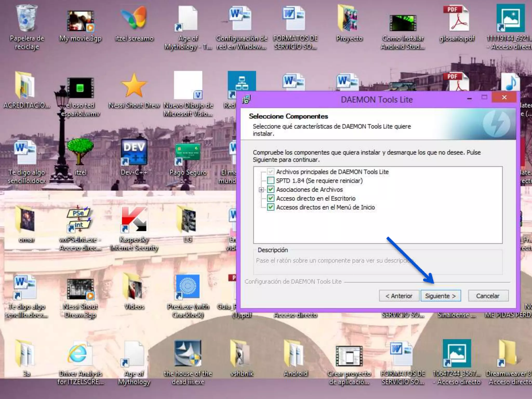Uncheck Acceso directo en el Escritorio
The image size is (532, 399).
[x=271, y=198]
